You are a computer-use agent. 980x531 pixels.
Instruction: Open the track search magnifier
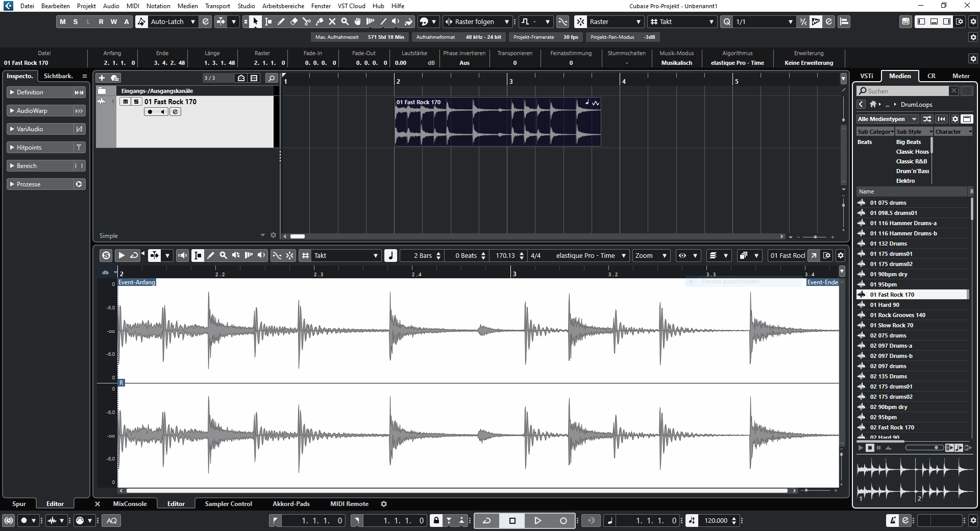(x=272, y=78)
